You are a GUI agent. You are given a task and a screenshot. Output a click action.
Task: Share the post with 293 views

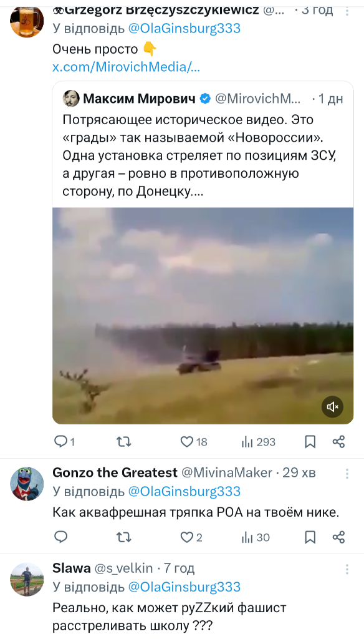coord(338,442)
